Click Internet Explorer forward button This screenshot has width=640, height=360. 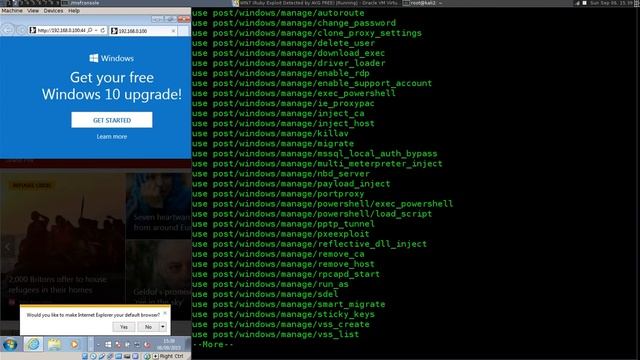pos(21,30)
